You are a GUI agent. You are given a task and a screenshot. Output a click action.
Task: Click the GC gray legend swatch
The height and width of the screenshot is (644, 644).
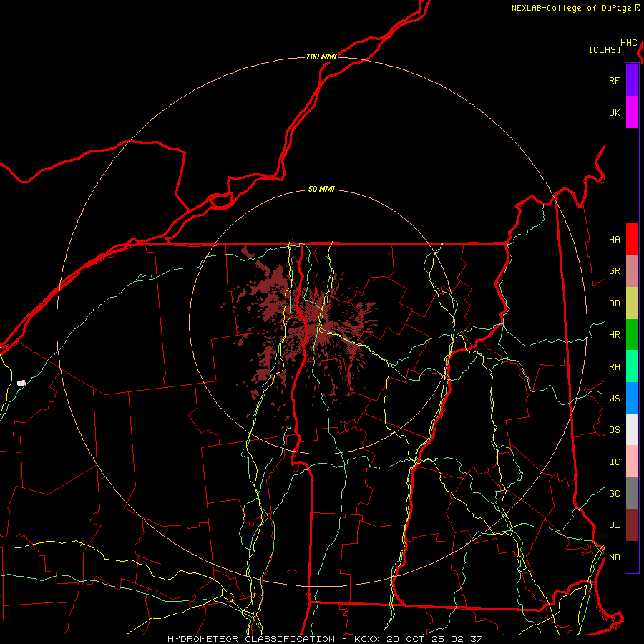(632, 493)
